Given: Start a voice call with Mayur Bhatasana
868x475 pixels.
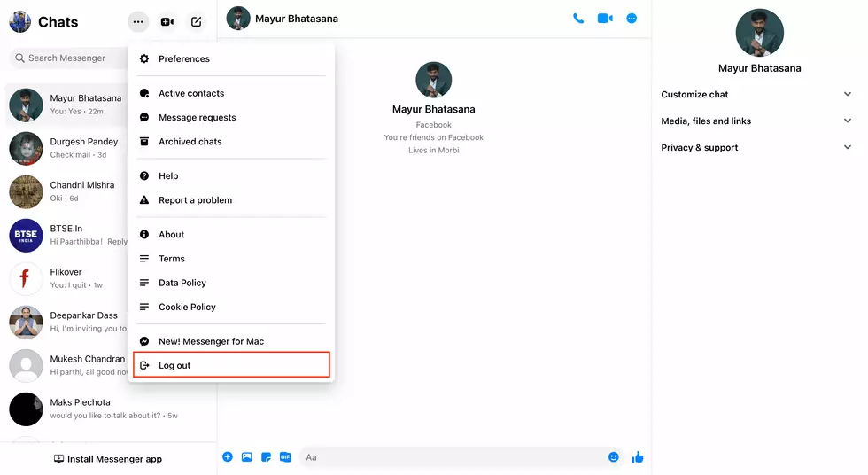Looking at the screenshot, I should (578, 18).
